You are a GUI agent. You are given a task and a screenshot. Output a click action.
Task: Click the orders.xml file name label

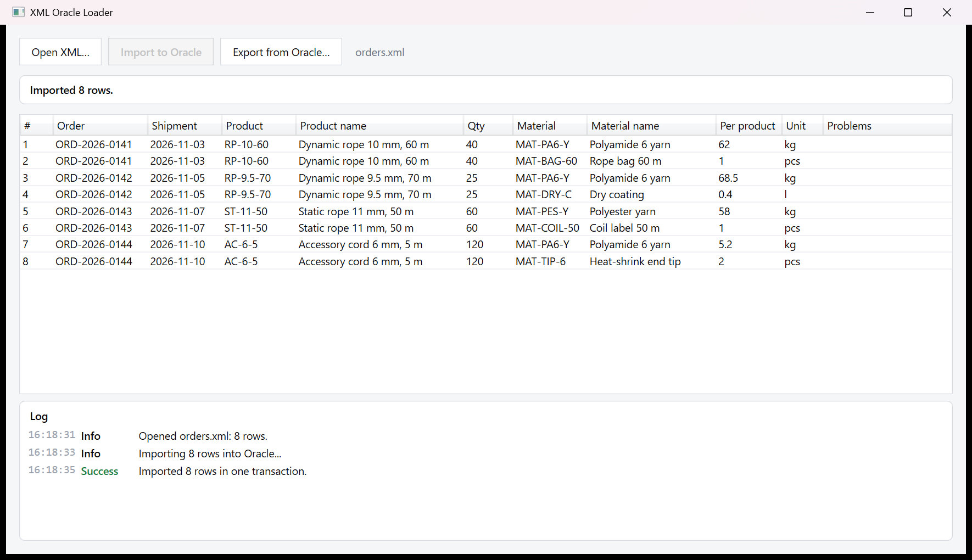(x=379, y=52)
